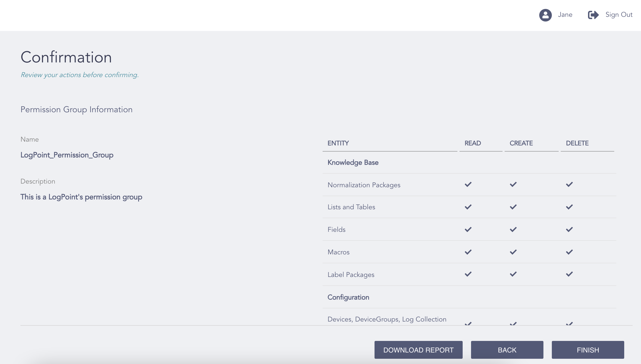The height and width of the screenshot is (364, 641).
Task: Select the Configuration section header
Action: 348,297
